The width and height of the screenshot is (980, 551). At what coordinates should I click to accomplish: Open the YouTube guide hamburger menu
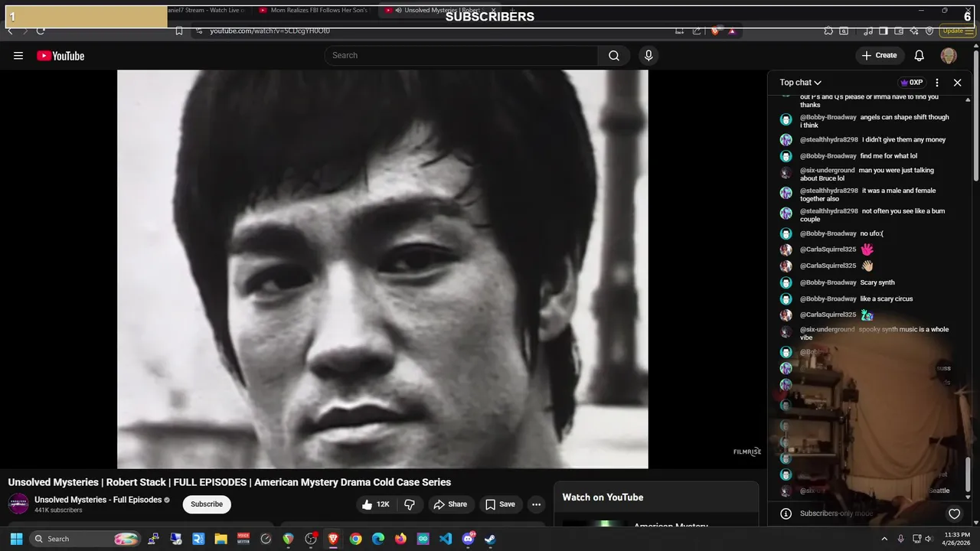point(18,56)
